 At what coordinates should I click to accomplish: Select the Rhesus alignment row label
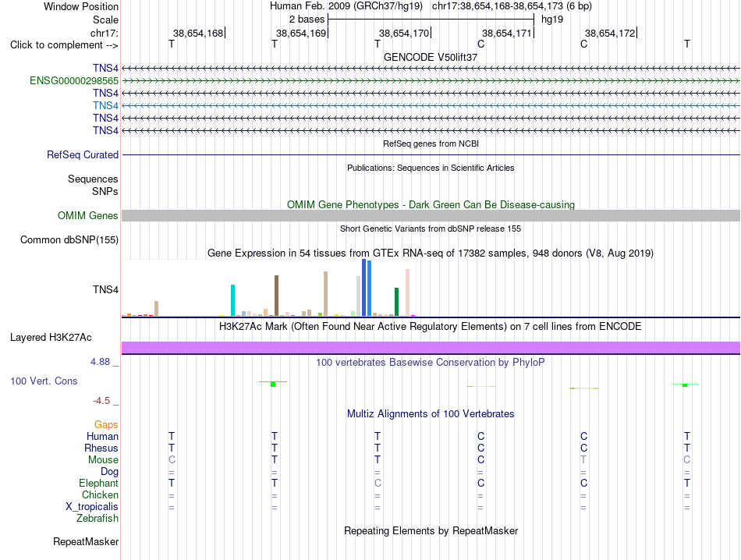tap(101, 448)
